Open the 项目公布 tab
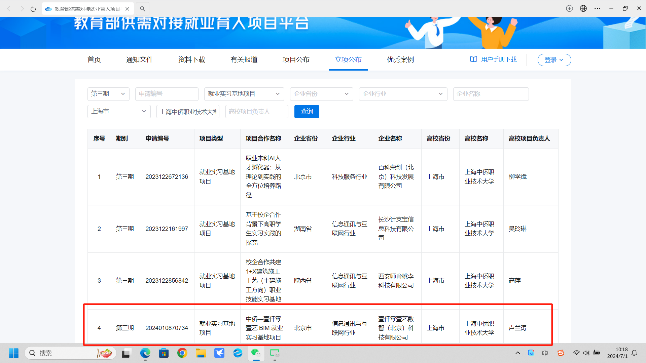The image size is (646, 363). point(296,60)
